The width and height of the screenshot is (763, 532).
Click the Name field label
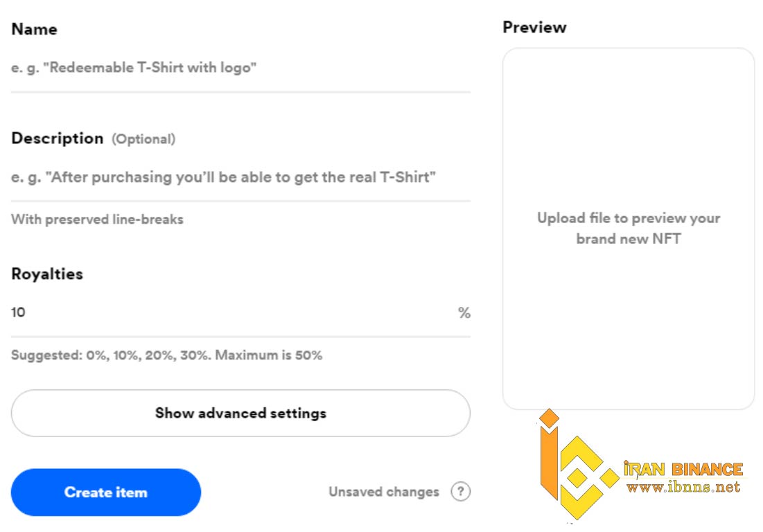coord(34,29)
